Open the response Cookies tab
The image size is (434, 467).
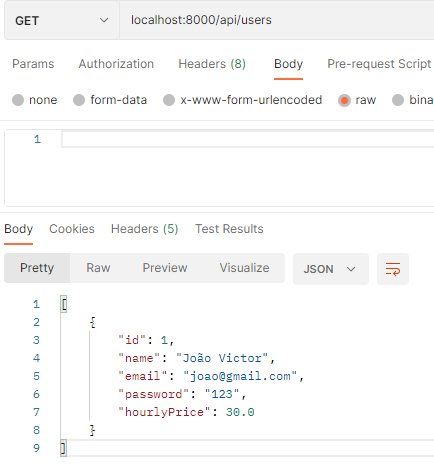pyautogui.click(x=72, y=229)
